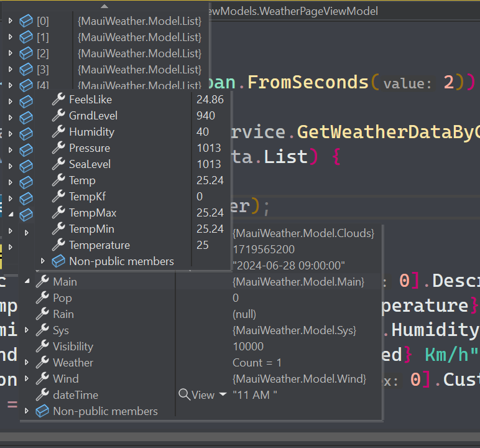This screenshot has width=480, height=448.
Task: Click the wrench icon beside Rain
Action: (x=42, y=314)
